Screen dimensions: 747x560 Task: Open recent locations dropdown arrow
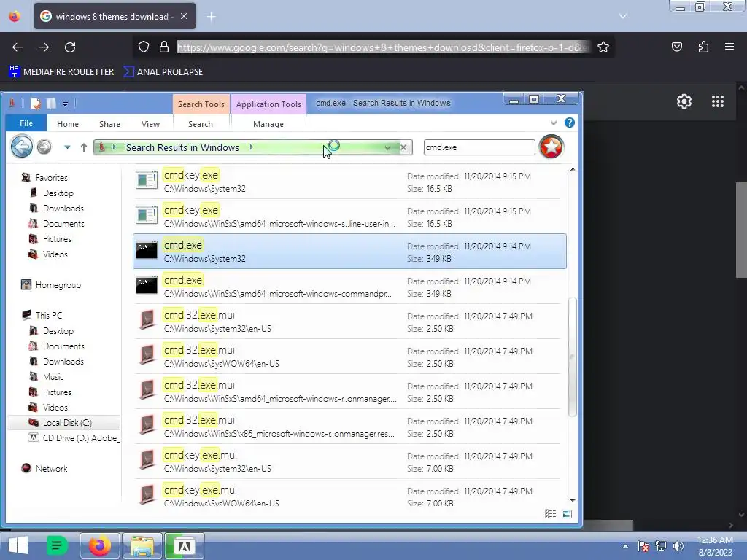(67, 147)
